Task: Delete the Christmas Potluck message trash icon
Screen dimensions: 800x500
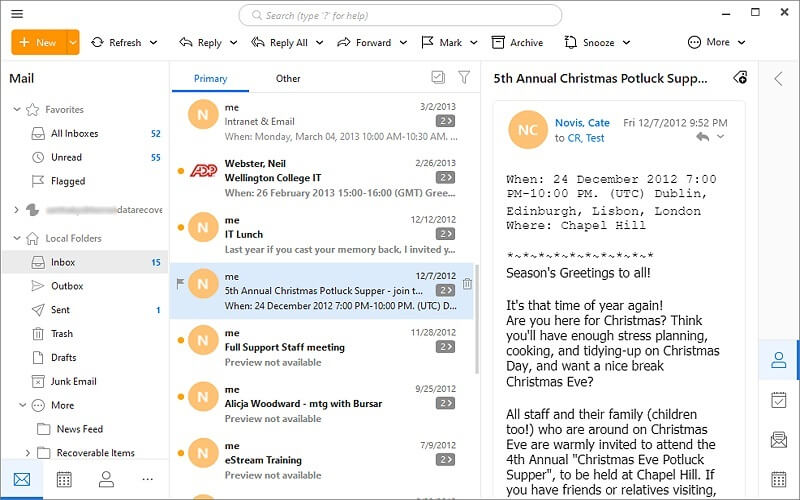Action: (467, 284)
